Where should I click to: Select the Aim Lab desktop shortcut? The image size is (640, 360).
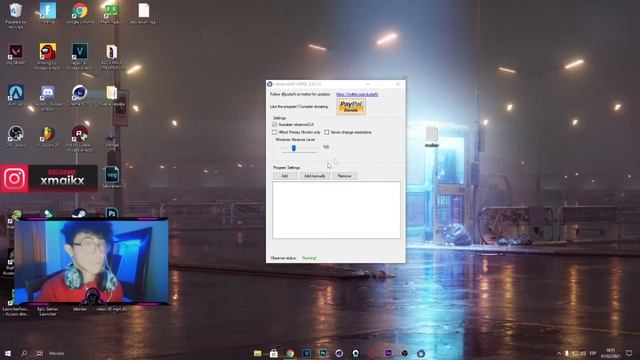point(16,95)
